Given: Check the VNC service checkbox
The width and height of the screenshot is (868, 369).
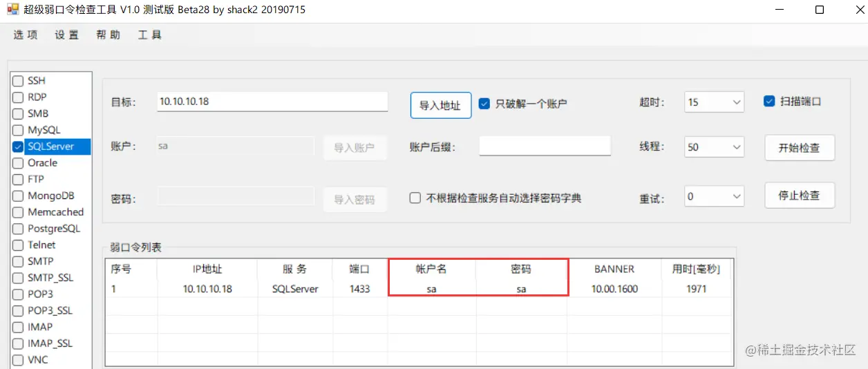Looking at the screenshot, I should (18, 360).
